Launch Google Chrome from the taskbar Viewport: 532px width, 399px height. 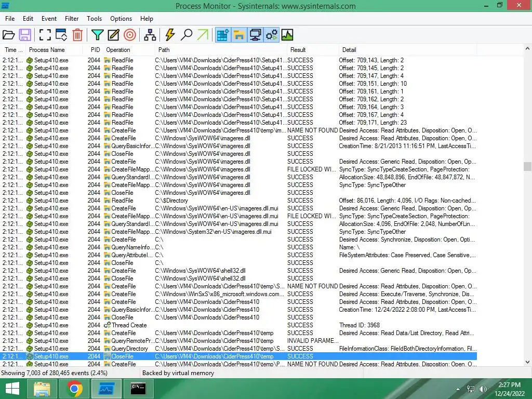coord(74,389)
